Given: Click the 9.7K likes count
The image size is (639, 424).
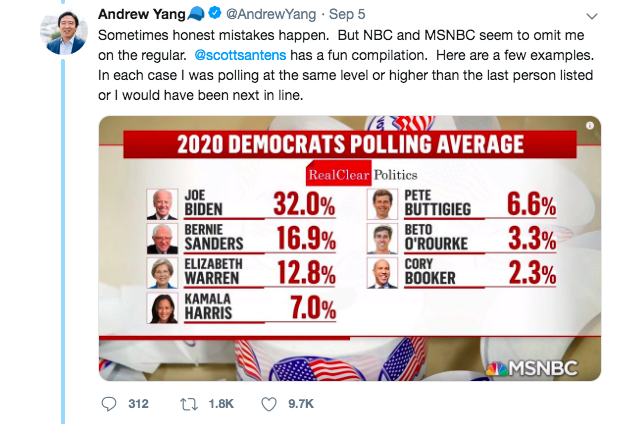Looking at the screenshot, I should 301,404.
